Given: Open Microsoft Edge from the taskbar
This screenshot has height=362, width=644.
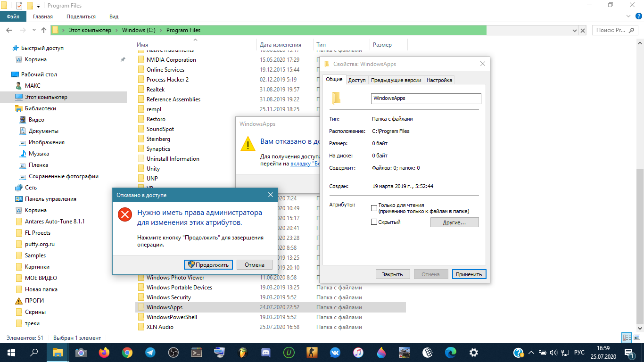Looking at the screenshot, I should pos(451,352).
